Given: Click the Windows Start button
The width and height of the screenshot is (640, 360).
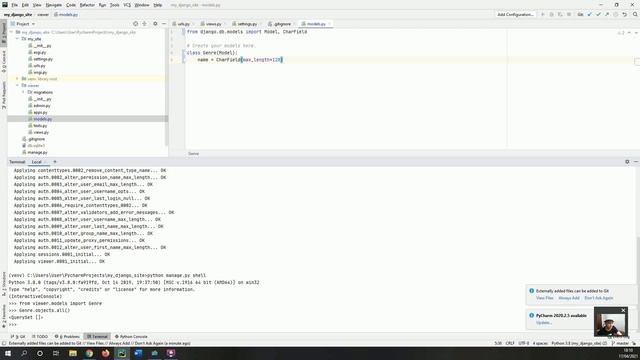Looking at the screenshot, I should click(7, 353).
